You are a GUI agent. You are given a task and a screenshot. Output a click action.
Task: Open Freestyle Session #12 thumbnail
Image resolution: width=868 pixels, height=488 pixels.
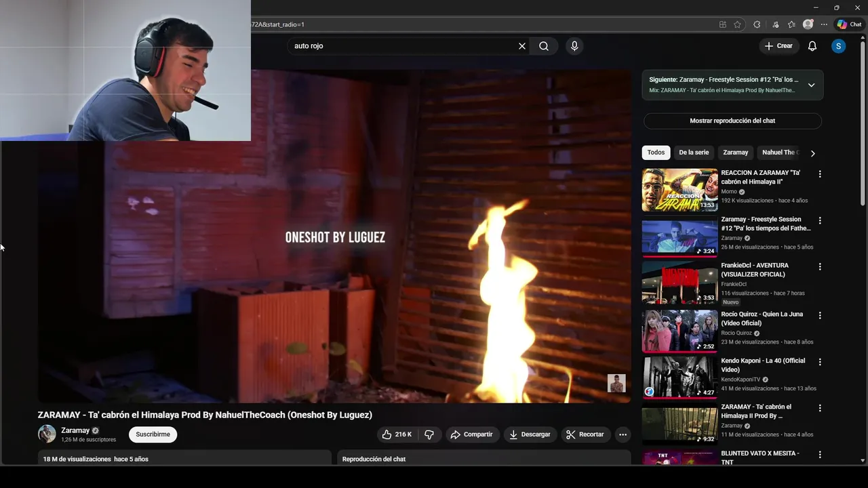(x=679, y=236)
